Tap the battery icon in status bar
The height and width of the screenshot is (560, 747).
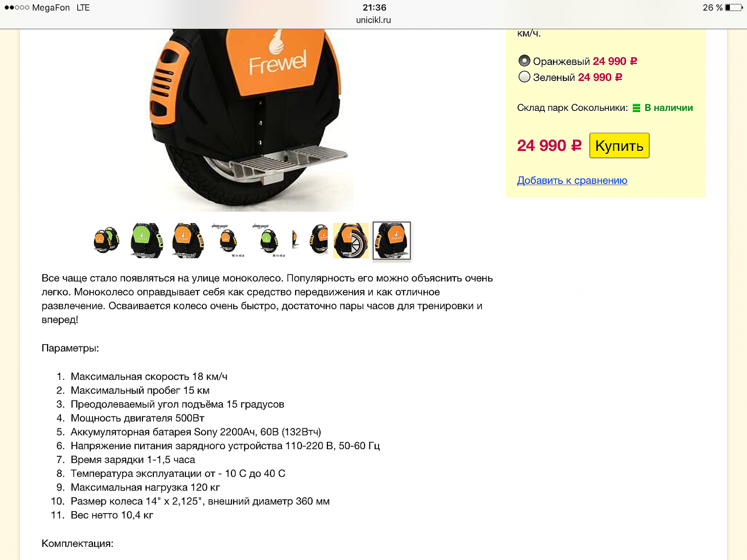734,7
